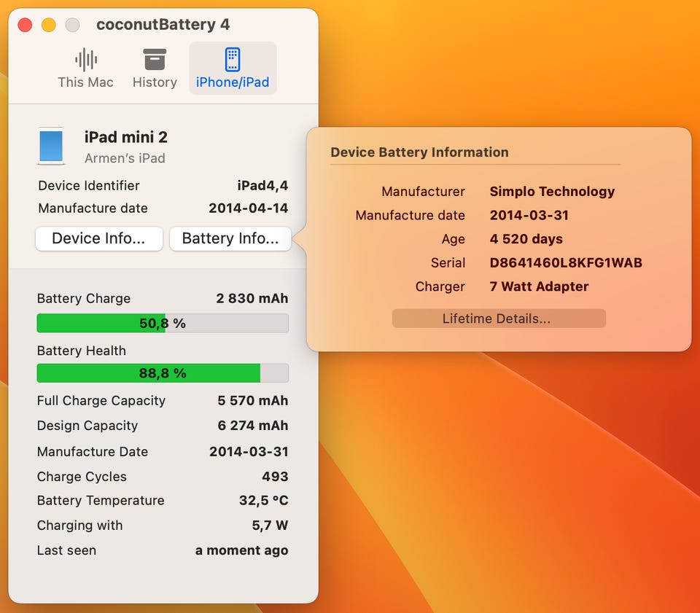Close the coconutBattery window with red button
This screenshot has width=700, height=613.
tap(25, 25)
